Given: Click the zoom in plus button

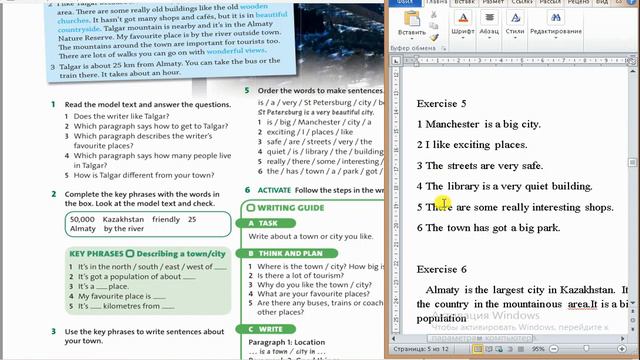Looking at the screenshot, I should pyautogui.click(x=622, y=349).
